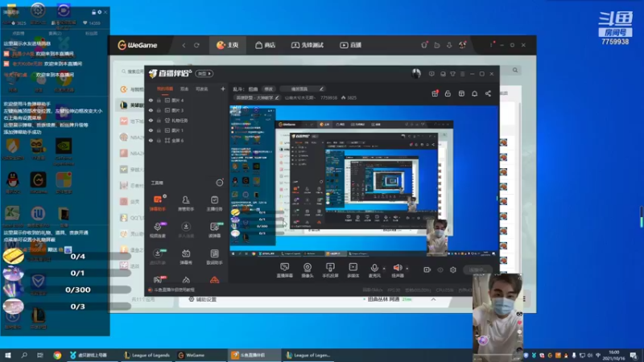Open the 弹幕助手 tool in toolbox
Image resolution: width=644 pixels, height=362 pixels.
point(158,203)
